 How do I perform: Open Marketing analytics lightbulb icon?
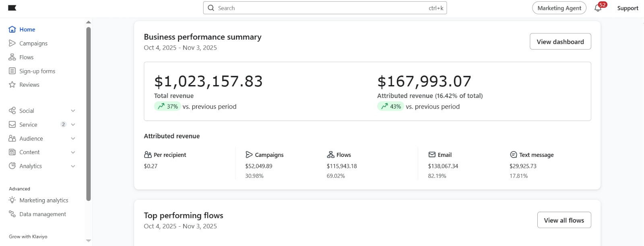pyautogui.click(x=12, y=200)
